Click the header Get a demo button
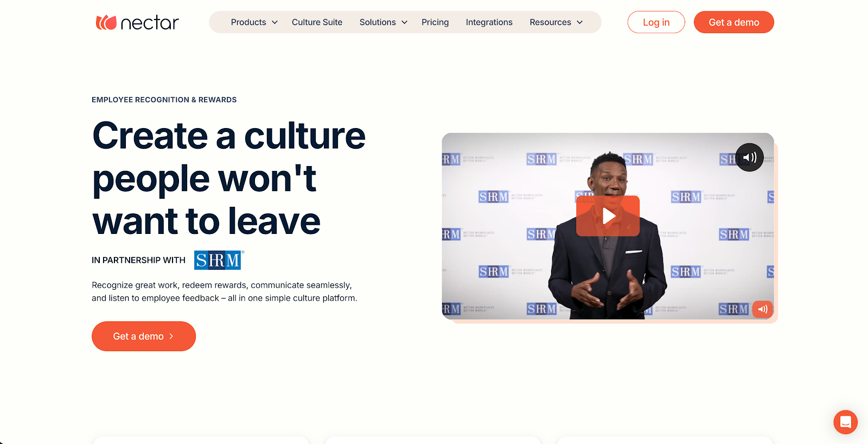The height and width of the screenshot is (444, 868). click(733, 22)
